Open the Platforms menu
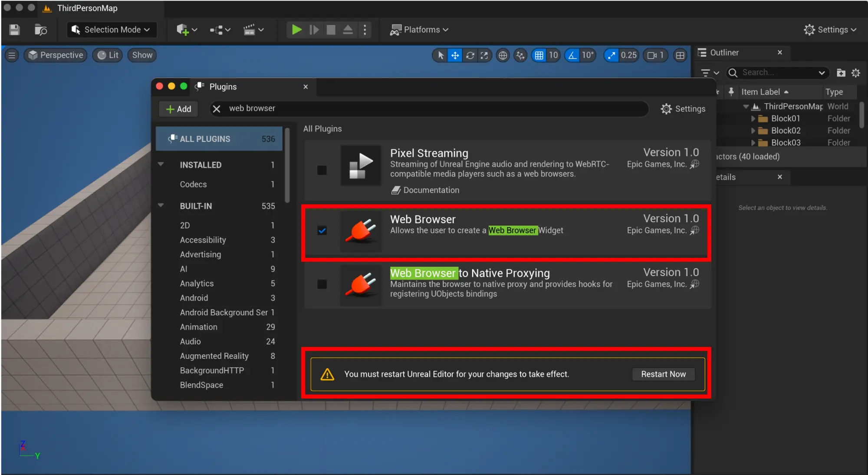Image resolution: width=868 pixels, height=475 pixels. click(419, 30)
